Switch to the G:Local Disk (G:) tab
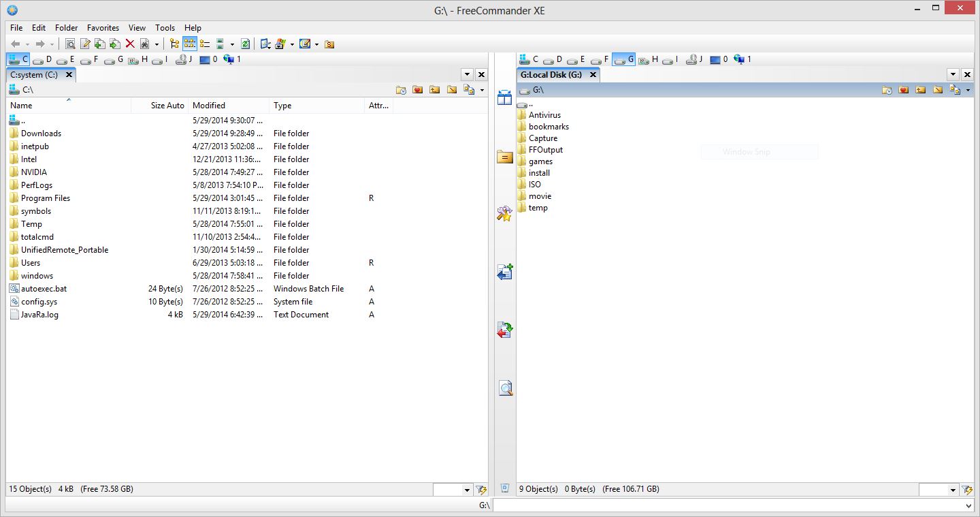 click(551, 75)
